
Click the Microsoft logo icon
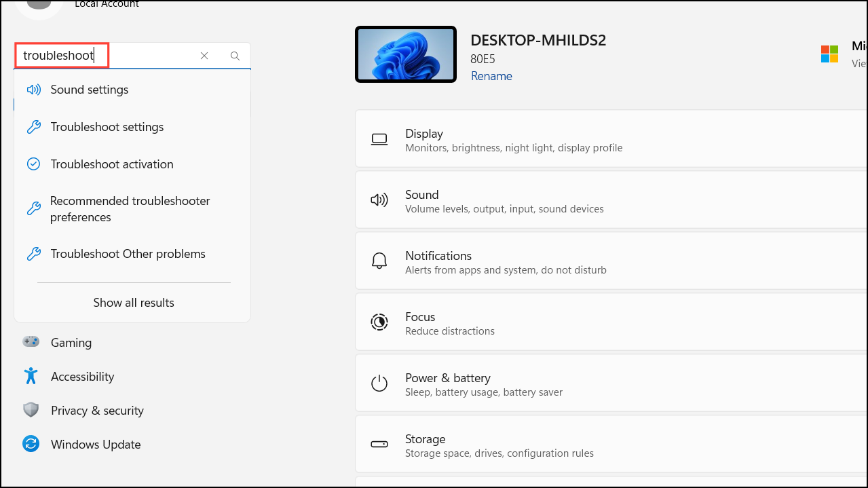click(x=829, y=54)
